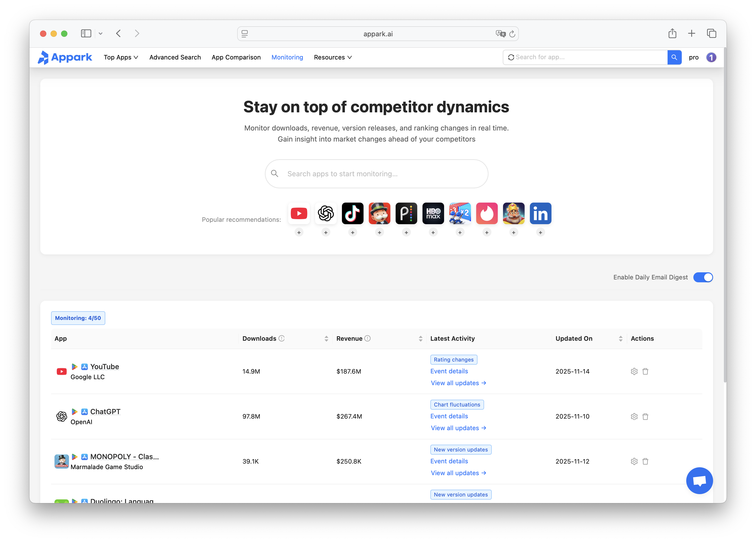
Task: Open monitoring settings gear for ChatGPT row
Action: pos(634,416)
